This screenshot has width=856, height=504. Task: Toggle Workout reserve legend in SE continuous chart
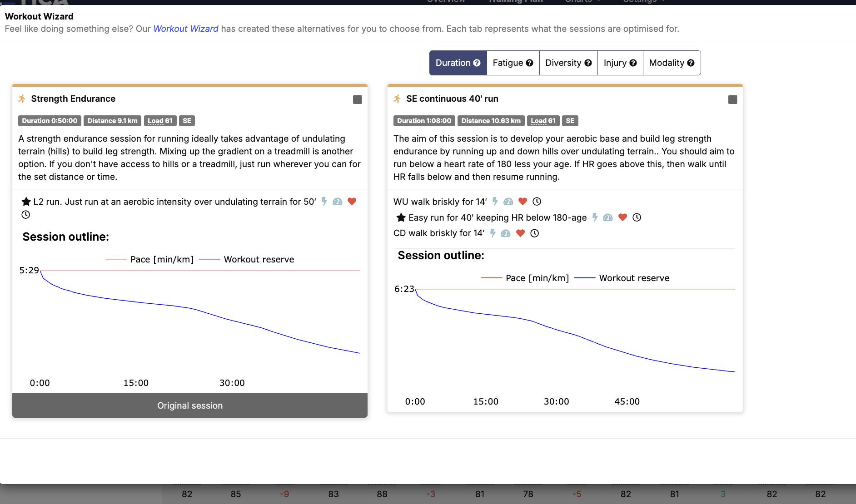(x=622, y=278)
